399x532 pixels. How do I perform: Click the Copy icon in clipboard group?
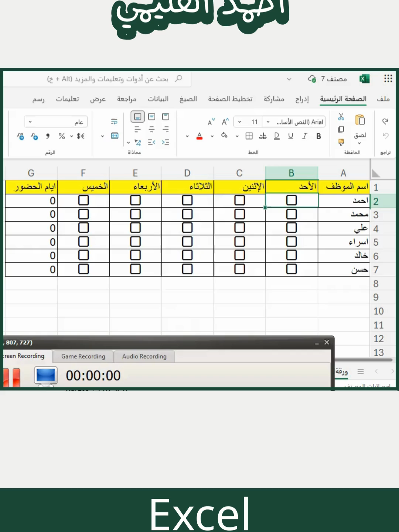point(341,129)
